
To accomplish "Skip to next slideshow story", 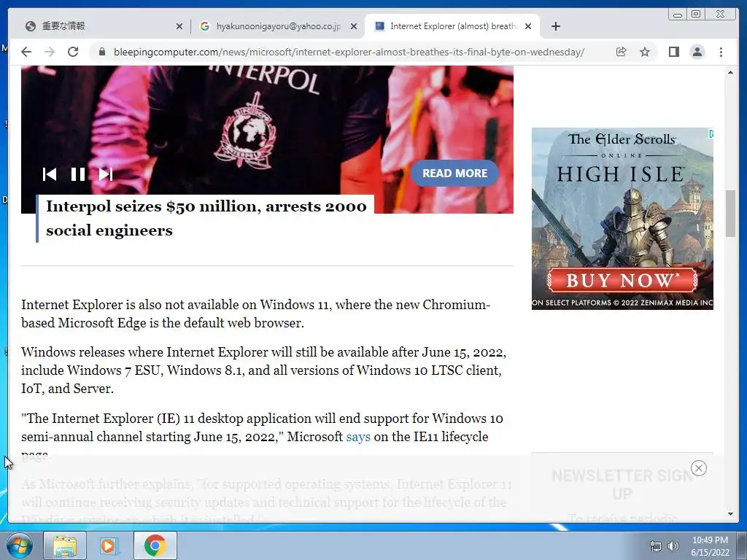I will [106, 174].
